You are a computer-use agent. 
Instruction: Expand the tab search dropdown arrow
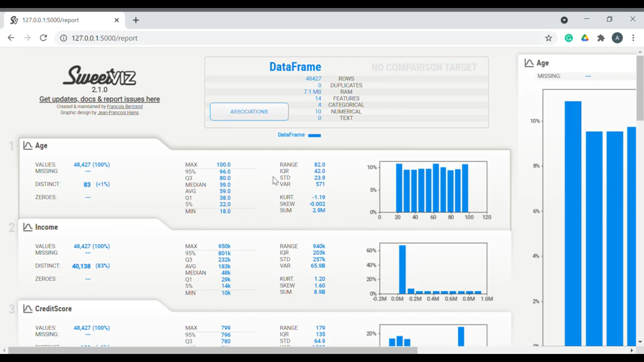pyautogui.click(x=564, y=20)
